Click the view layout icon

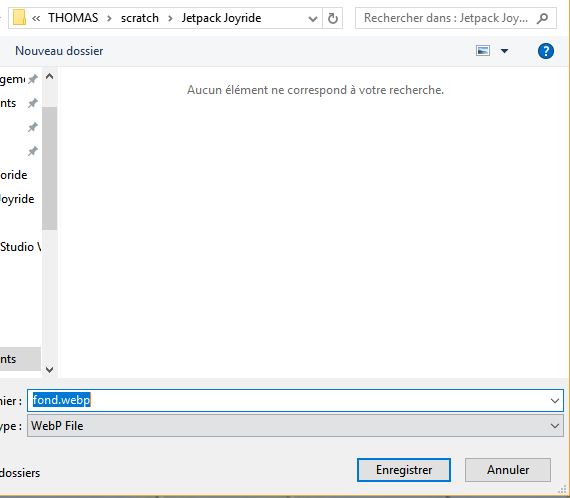[483, 51]
